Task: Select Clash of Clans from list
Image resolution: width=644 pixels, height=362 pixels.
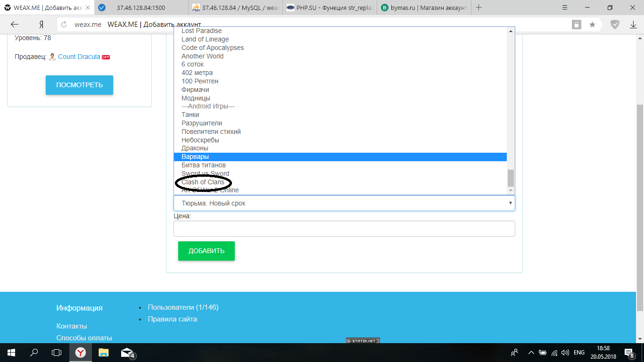Action: [x=203, y=182]
